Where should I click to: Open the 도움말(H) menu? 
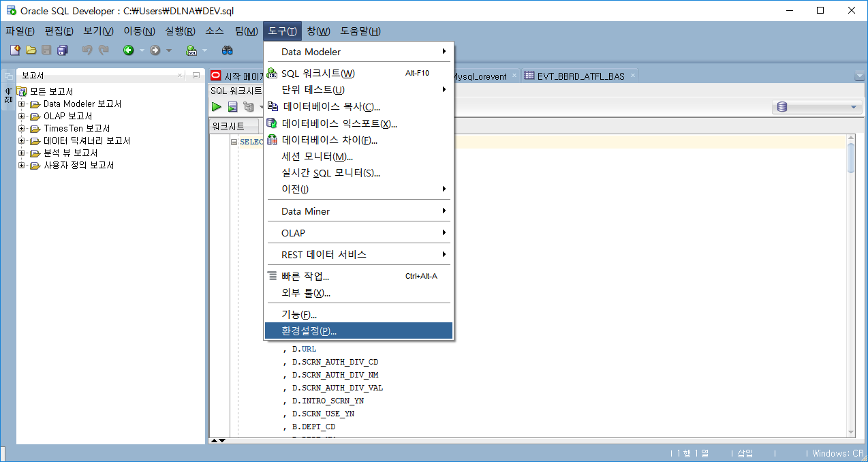(360, 31)
